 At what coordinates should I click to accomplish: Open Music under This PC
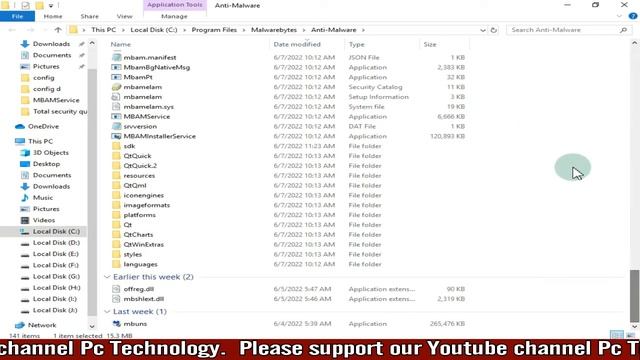[43, 198]
